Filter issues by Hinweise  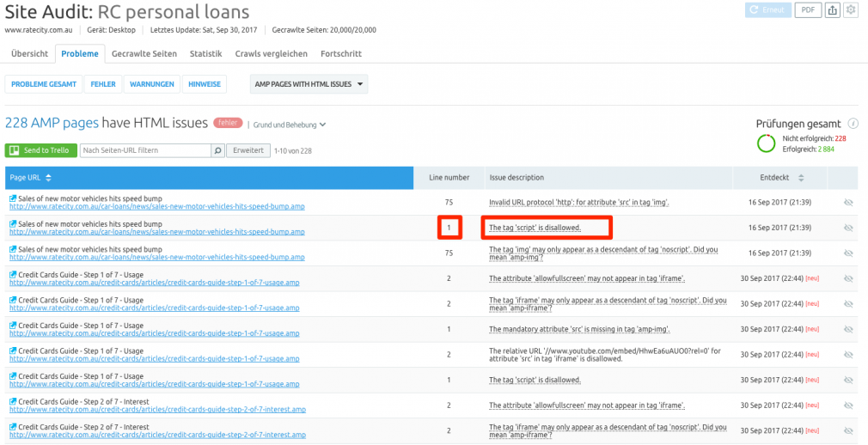click(205, 84)
